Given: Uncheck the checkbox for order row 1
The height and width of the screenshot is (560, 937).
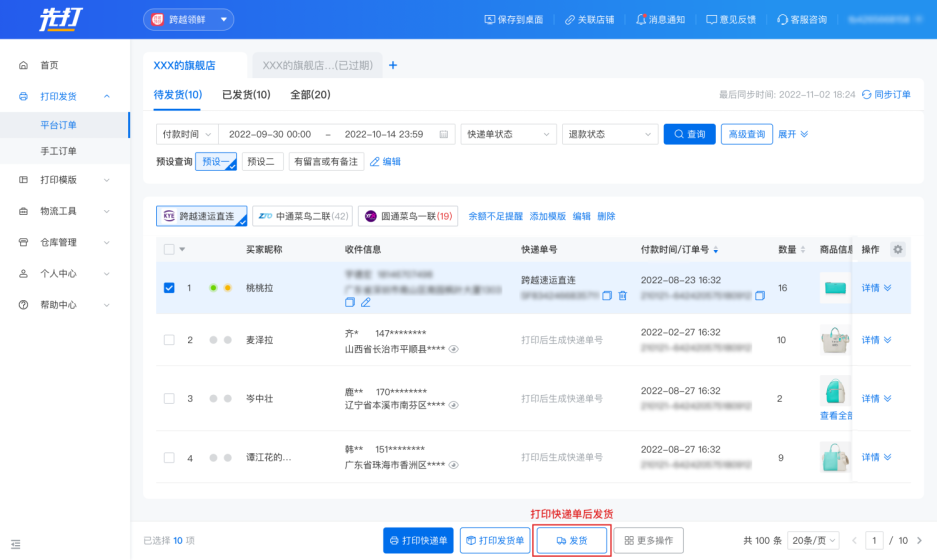Looking at the screenshot, I should [x=169, y=288].
